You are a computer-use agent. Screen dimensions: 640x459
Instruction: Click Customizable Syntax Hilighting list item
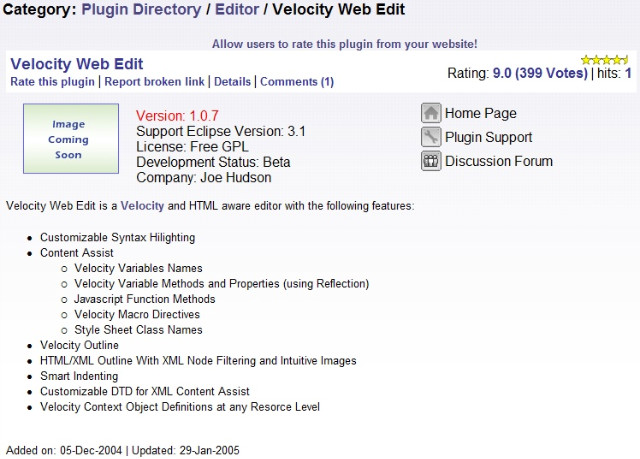[118, 237]
